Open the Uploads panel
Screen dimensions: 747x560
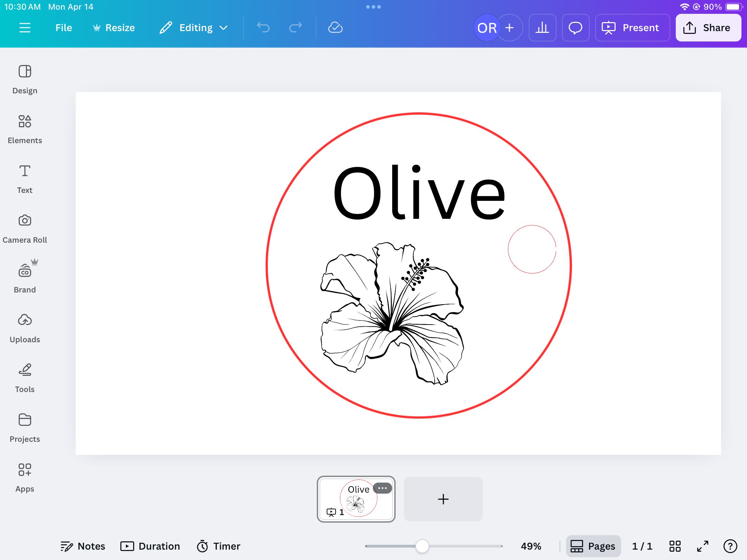pyautogui.click(x=25, y=328)
